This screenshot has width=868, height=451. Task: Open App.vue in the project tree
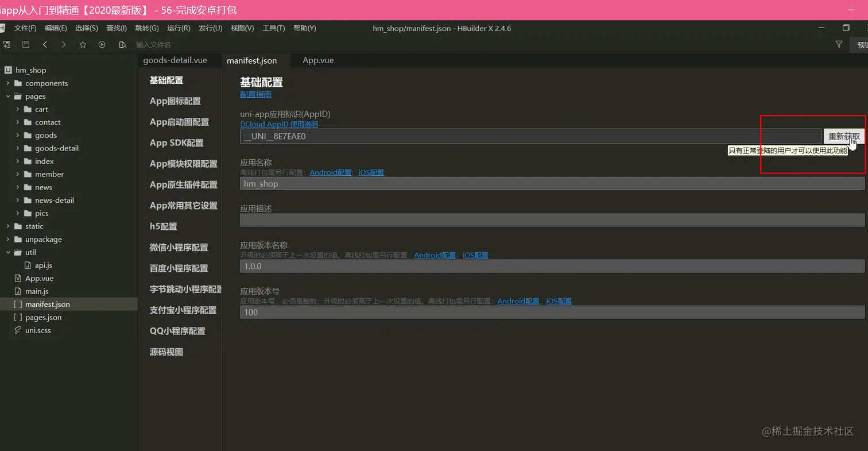(x=39, y=279)
